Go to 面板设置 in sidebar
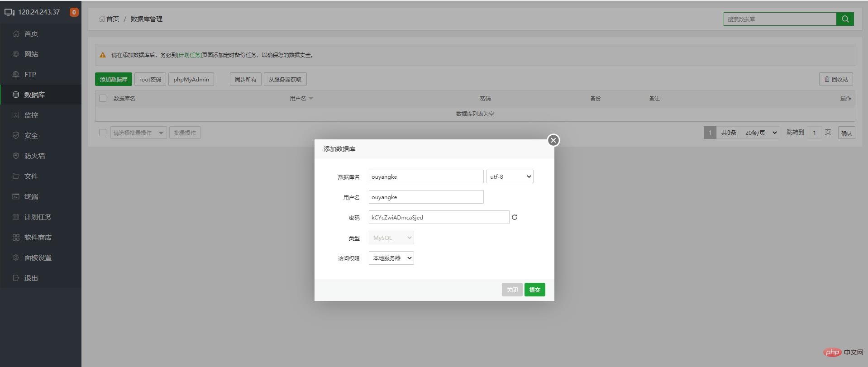Viewport: 868px width, 367px height. pyautogui.click(x=38, y=257)
